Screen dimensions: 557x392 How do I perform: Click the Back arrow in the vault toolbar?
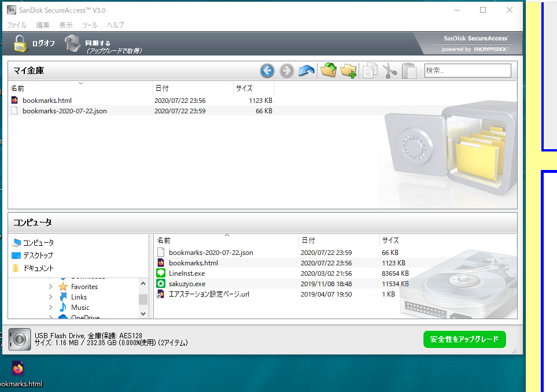[267, 71]
